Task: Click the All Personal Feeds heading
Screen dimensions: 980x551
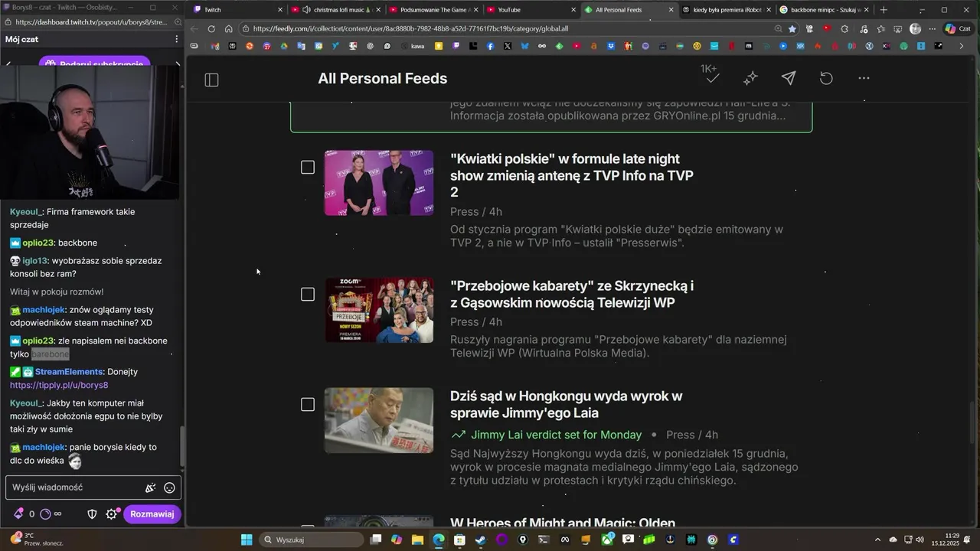Action: (383, 78)
